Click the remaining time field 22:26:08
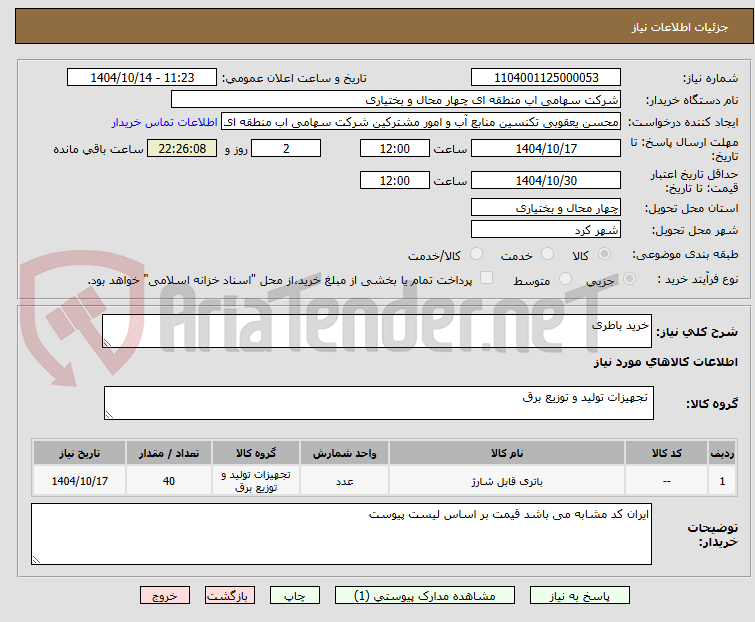Image resolution: width=755 pixels, height=622 pixels. [x=182, y=148]
